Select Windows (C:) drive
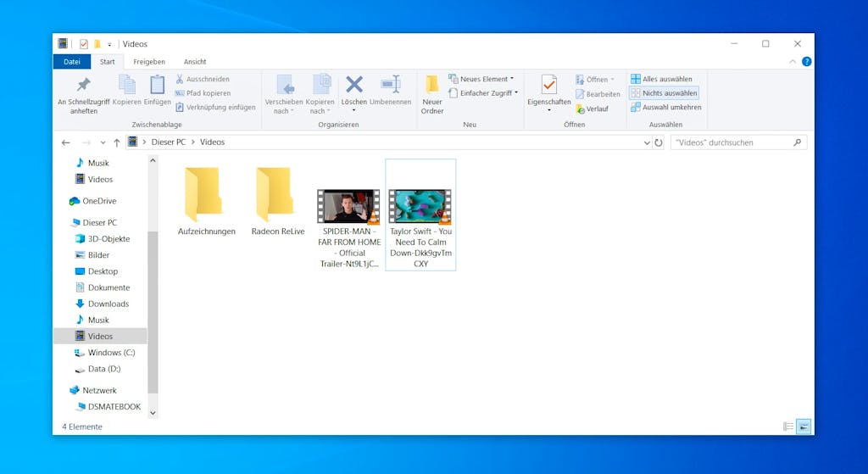This screenshot has height=474, width=868. pyautogui.click(x=104, y=353)
